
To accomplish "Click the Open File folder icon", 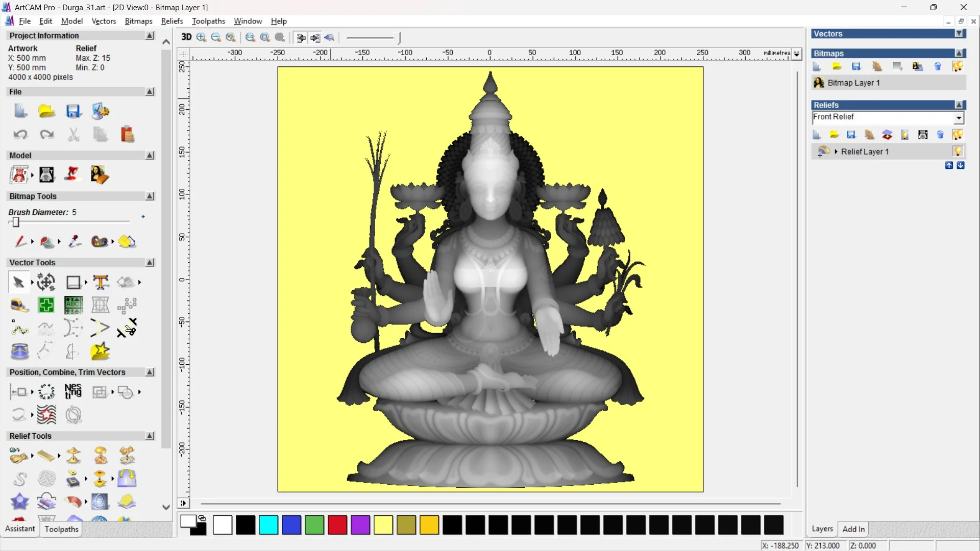I will pos(46,111).
